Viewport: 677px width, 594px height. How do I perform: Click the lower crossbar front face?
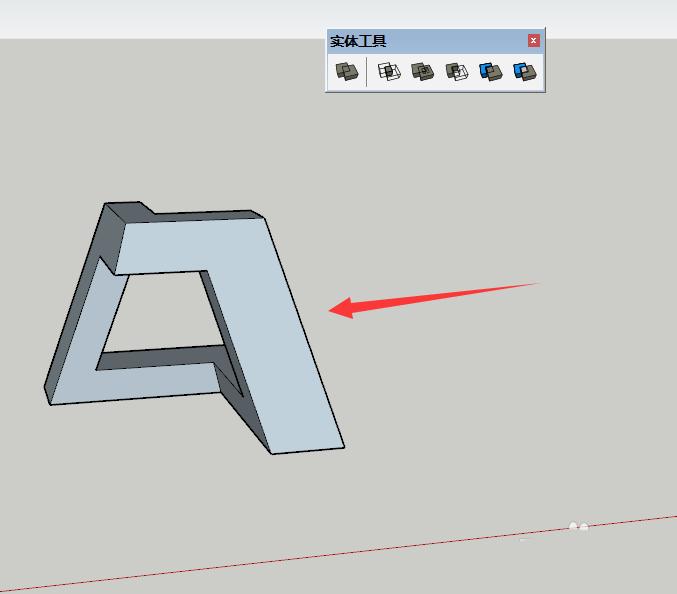coord(150,385)
